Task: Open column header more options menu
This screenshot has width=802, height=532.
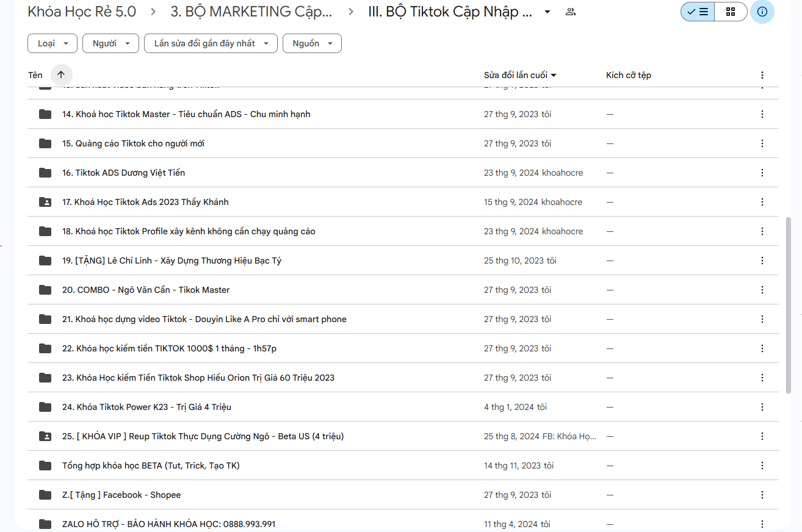Action: (x=762, y=75)
